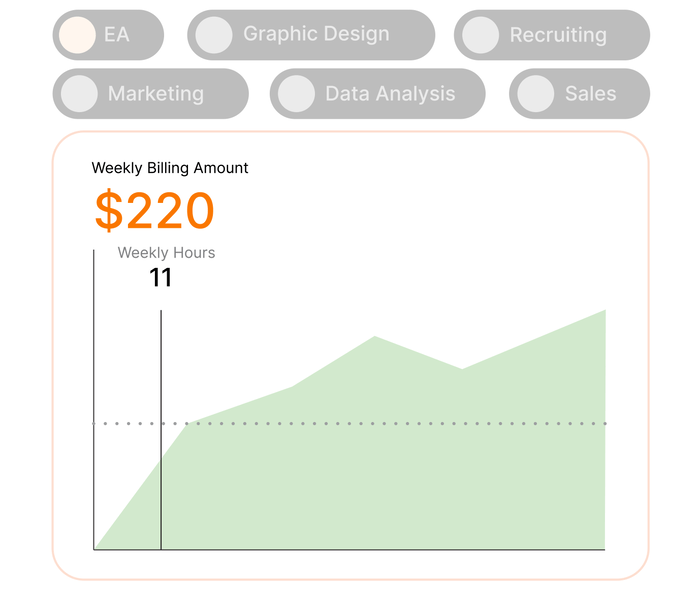Screen dimensions: 700x590
Task: Switch on the Marketing toggle knob
Action: click(78, 94)
